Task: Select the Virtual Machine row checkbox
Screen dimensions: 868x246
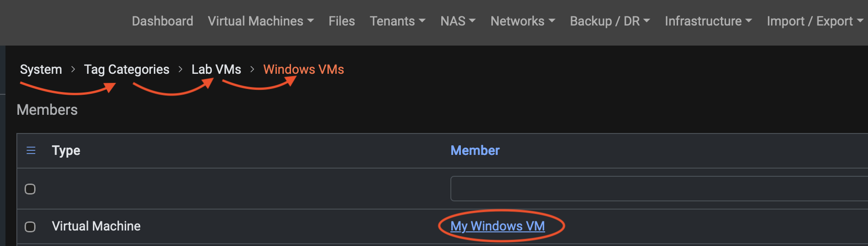Action: [x=30, y=227]
